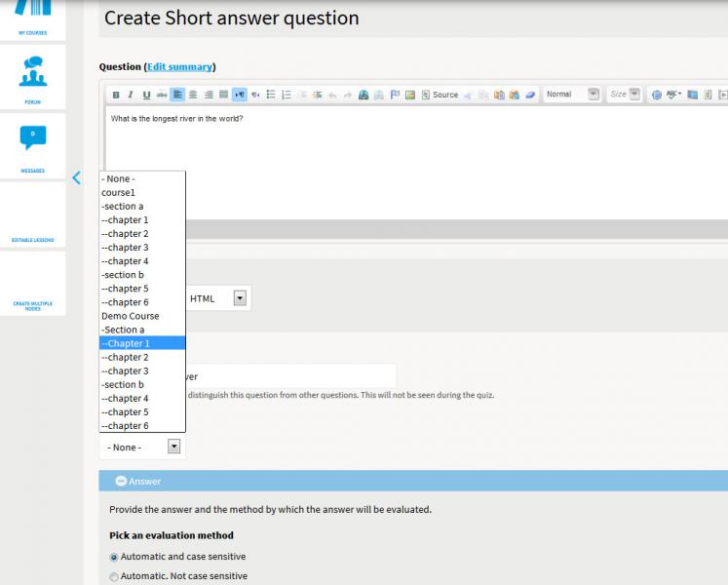Insert a bulleted list

pyautogui.click(x=271, y=95)
